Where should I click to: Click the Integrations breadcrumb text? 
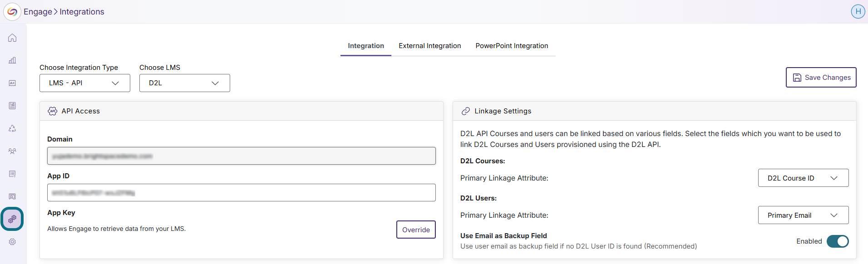(x=82, y=12)
